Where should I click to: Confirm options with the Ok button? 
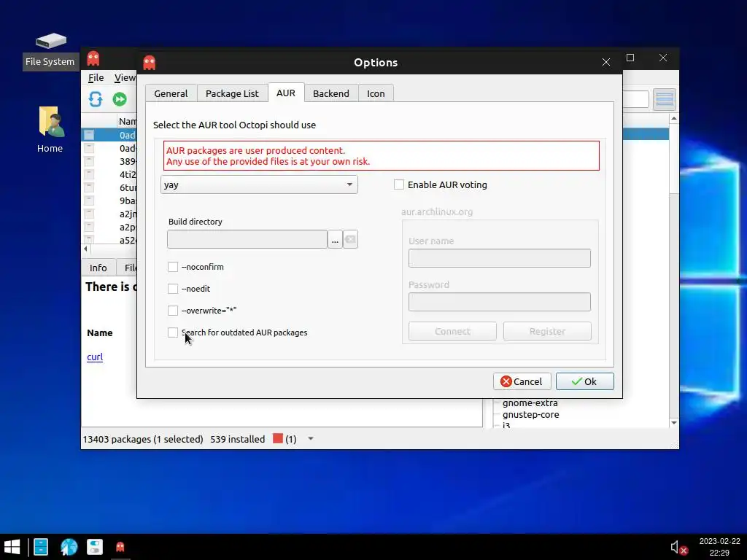[584, 381]
